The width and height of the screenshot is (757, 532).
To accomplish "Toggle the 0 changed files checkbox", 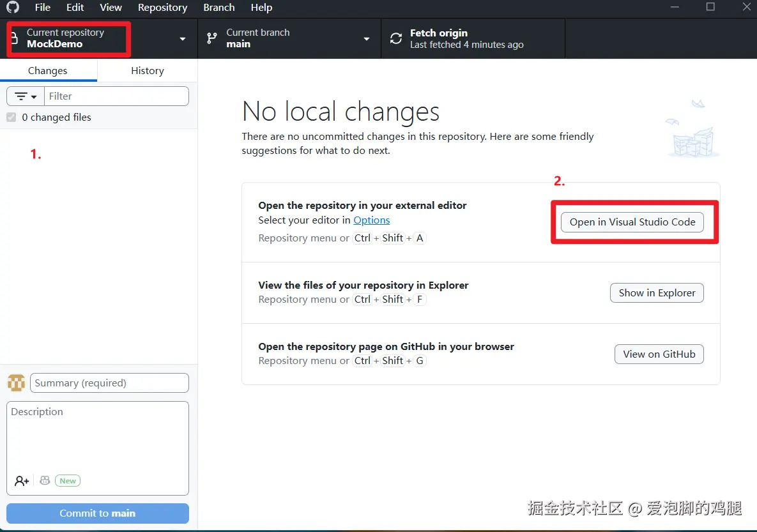I will click(x=11, y=118).
